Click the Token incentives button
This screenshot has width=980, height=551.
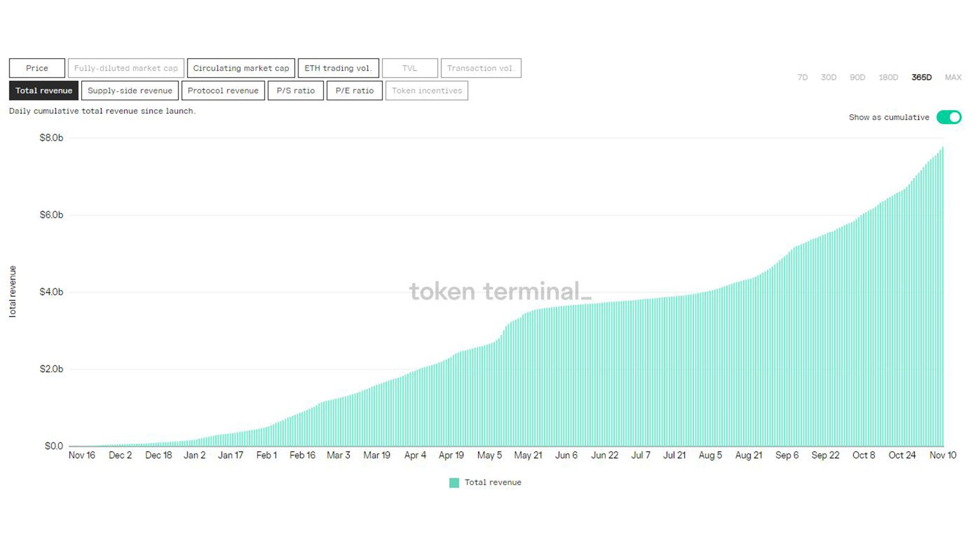coord(427,91)
